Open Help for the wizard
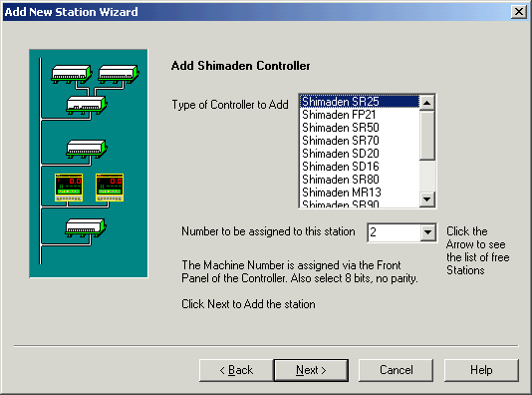532x395 pixels. (x=481, y=370)
